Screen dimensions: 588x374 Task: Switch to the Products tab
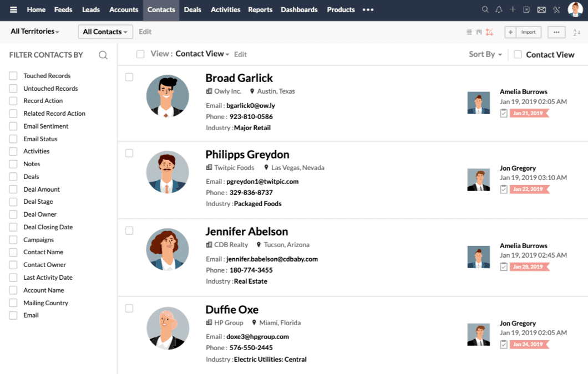point(341,10)
